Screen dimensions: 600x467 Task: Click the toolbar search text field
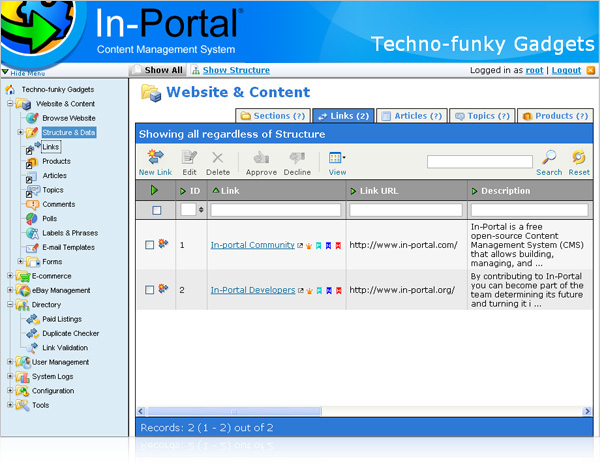click(x=480, y=162)
